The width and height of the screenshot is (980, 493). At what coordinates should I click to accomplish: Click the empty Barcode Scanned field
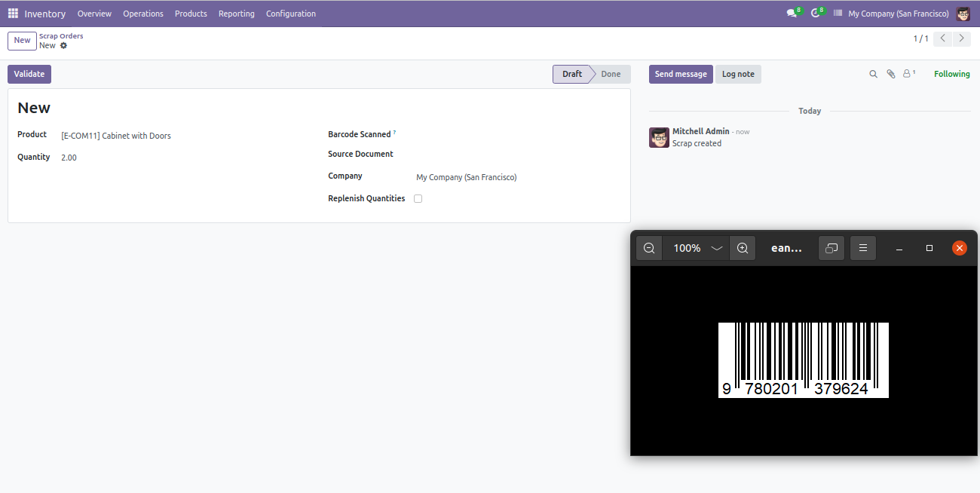pos(518,135)
